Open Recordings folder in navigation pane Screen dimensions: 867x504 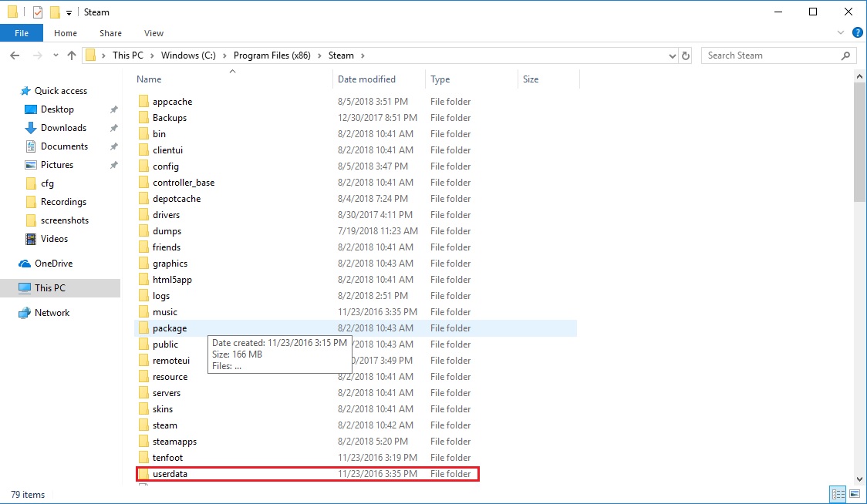tap(63, 202)
